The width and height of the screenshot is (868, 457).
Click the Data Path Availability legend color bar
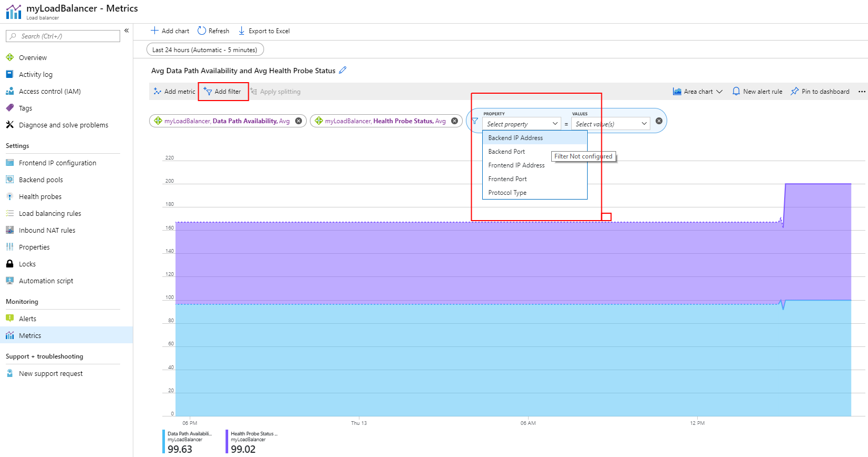point(164,442)
